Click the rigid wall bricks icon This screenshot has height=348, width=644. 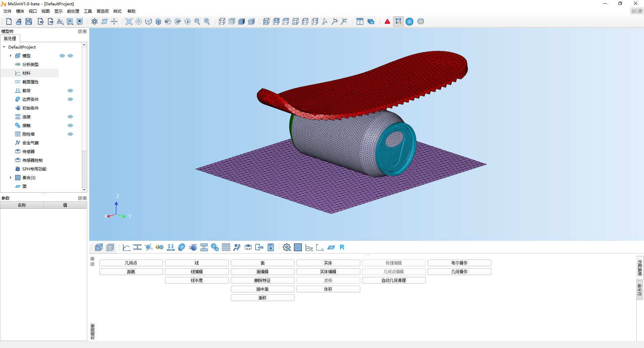[x=226, y=247]
